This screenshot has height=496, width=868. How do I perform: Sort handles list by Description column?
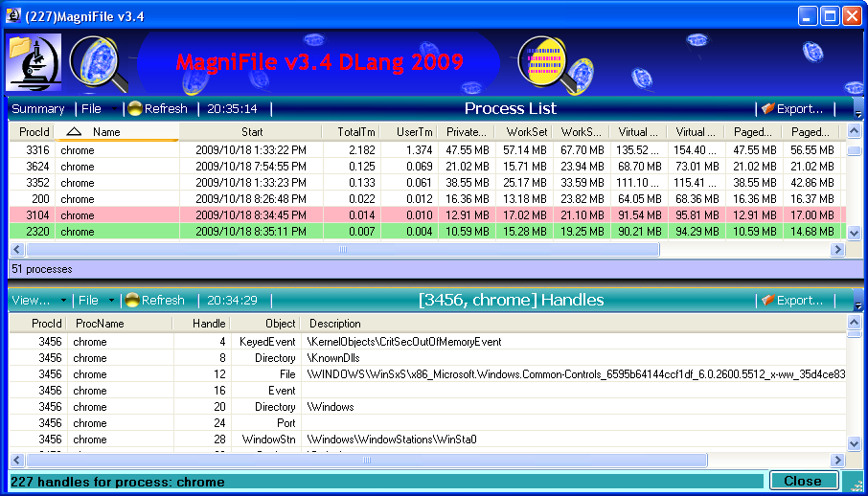[574, 324]
